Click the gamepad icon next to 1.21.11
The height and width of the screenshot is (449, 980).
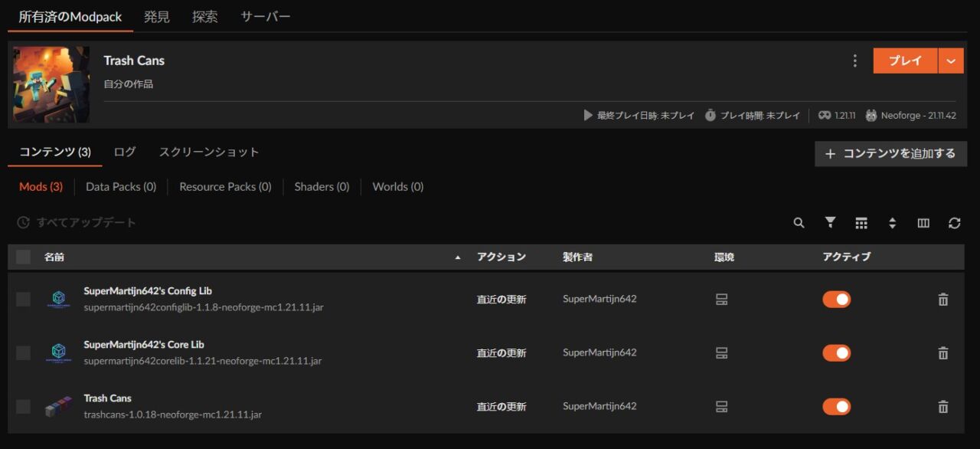[x=825, y=115]
